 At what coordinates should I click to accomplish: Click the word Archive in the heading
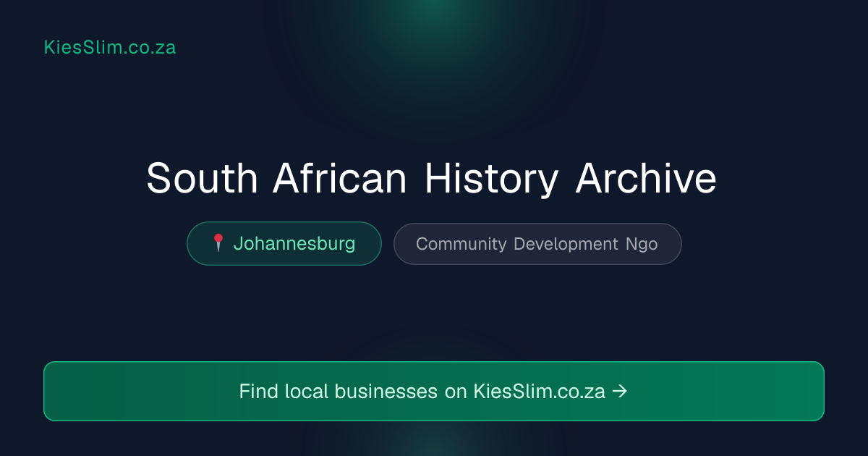[646, 178]
